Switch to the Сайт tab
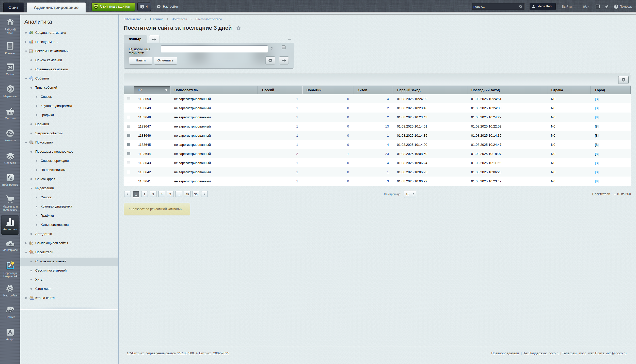 click(x=13, y=7)
